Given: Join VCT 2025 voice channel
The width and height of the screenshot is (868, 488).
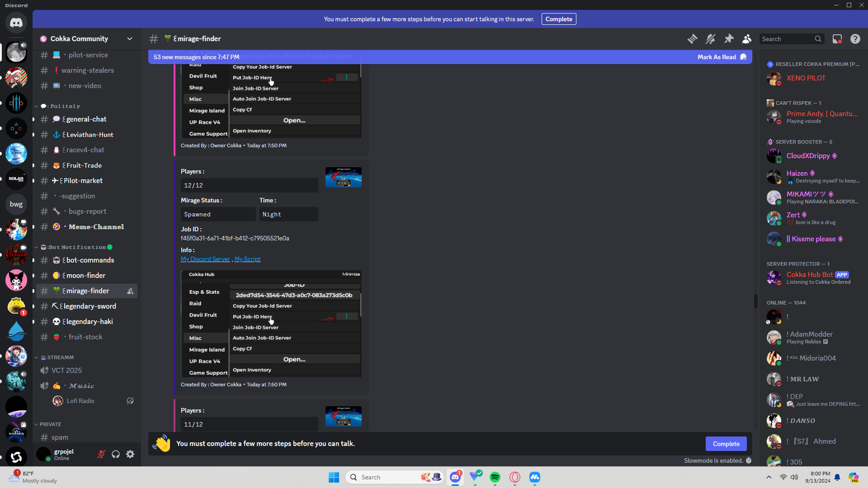Looking at the screenshot, I should pyautogui.click(x=87, y=371).
